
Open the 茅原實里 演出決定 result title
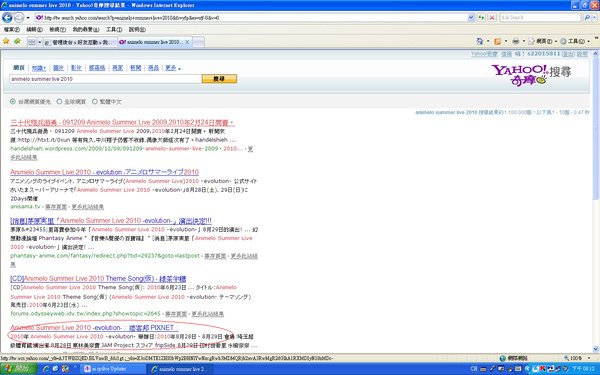click(x=111, y=220)
